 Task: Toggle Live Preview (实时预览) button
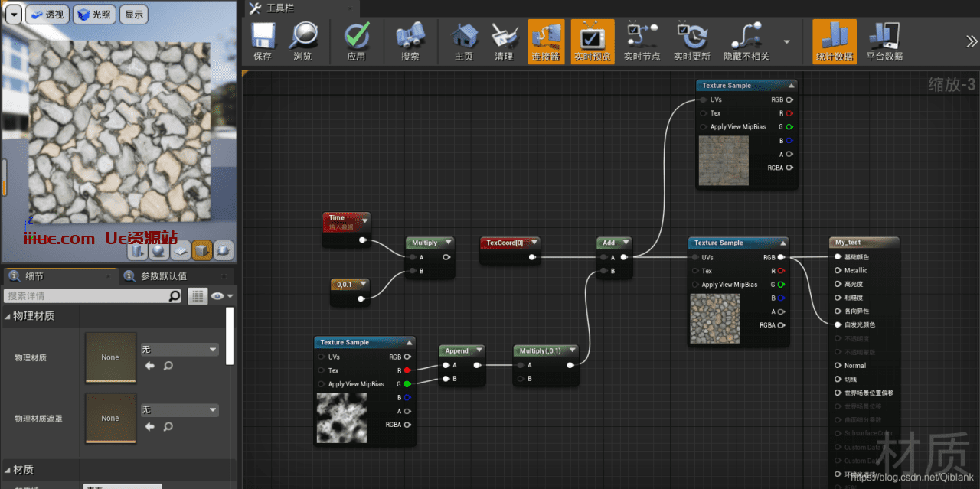592,41
